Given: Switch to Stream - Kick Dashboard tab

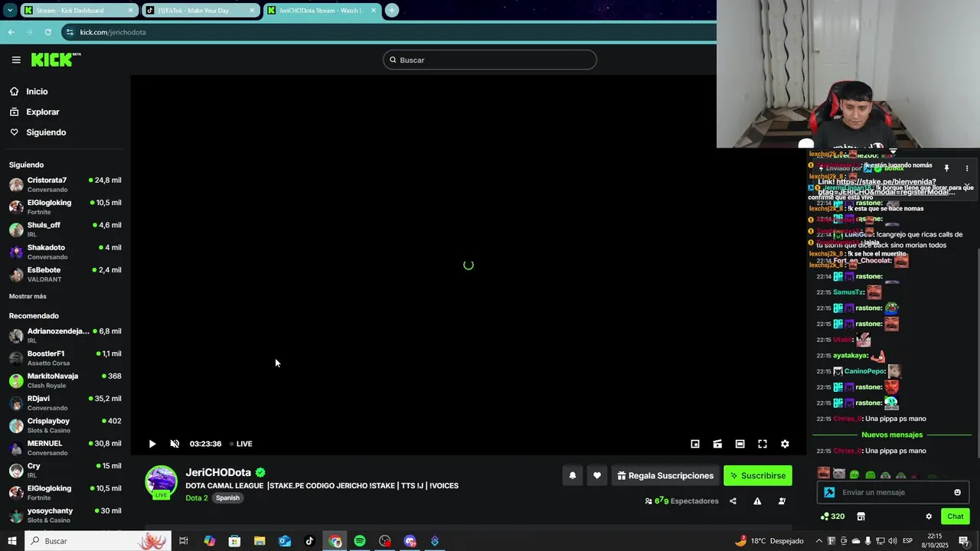Looking at the screenshot, I should (x=79, y=11).
